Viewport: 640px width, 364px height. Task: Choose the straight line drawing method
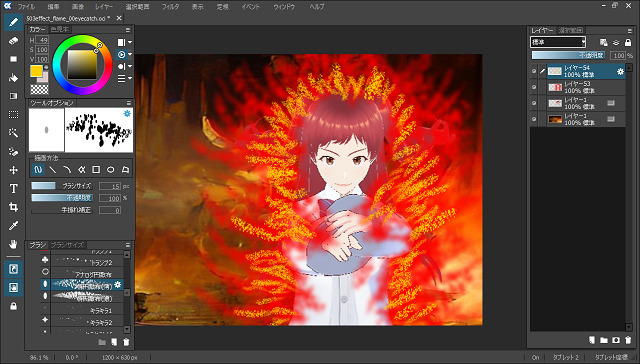tap(53, 169)
